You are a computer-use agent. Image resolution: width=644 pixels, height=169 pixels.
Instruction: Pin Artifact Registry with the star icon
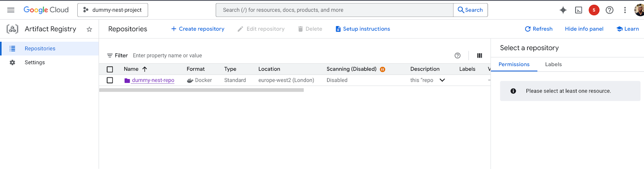click(89, 29)
